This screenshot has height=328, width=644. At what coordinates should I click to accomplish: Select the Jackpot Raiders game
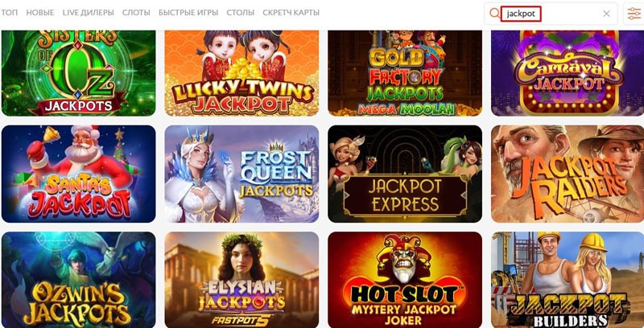click(568, 174)
